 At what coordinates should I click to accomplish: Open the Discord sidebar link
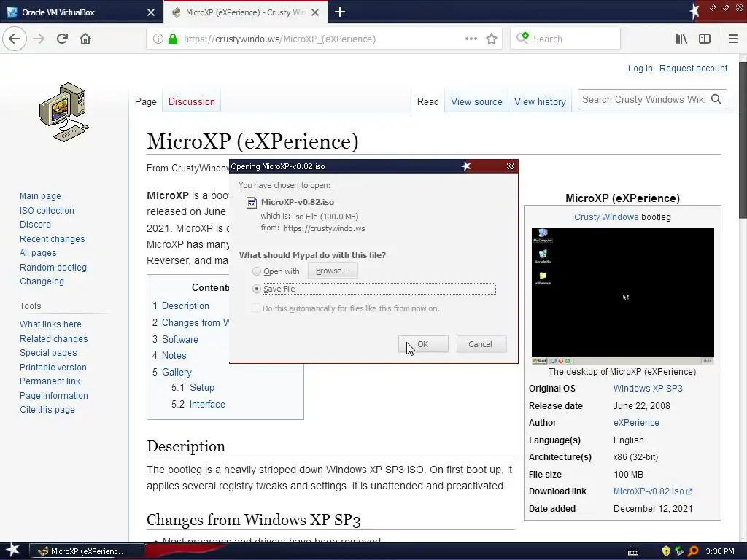point(35,225)
